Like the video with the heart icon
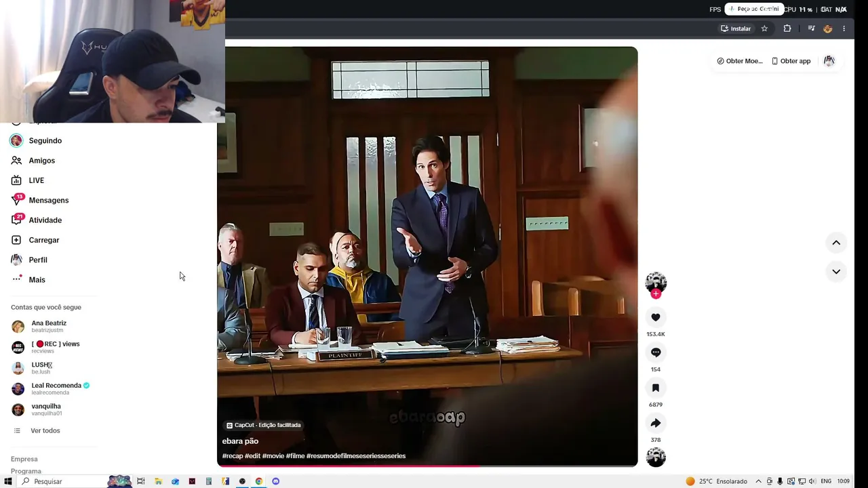This screenshot has height=488, width=868. (656, 317)
